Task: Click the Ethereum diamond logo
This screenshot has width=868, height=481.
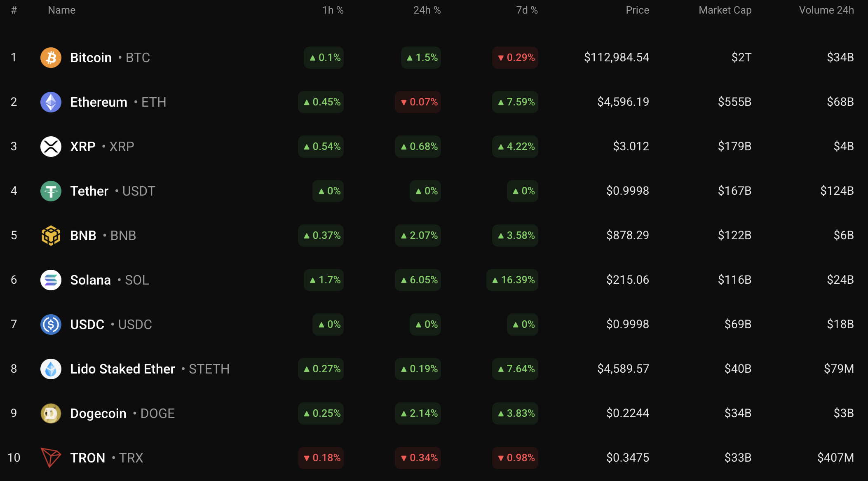Action: point(51,102)
